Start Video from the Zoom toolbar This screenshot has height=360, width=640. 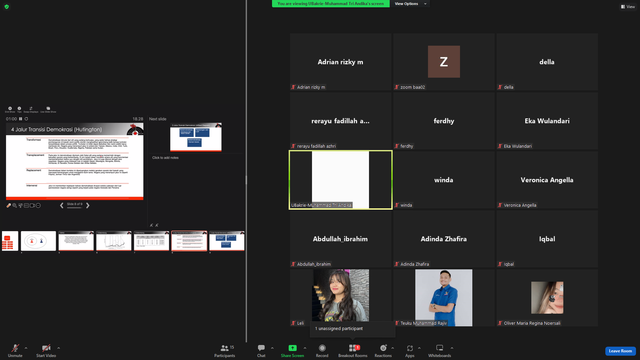46,350
